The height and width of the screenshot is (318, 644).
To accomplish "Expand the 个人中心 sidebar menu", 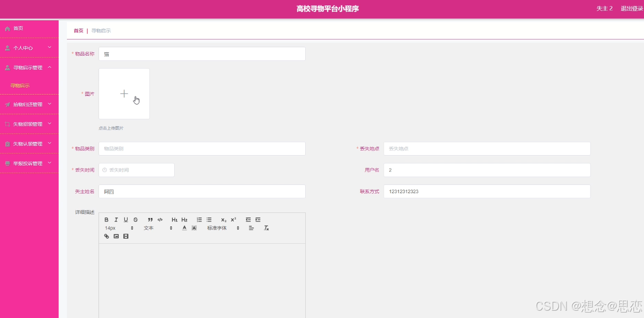I will click(29, 48).
